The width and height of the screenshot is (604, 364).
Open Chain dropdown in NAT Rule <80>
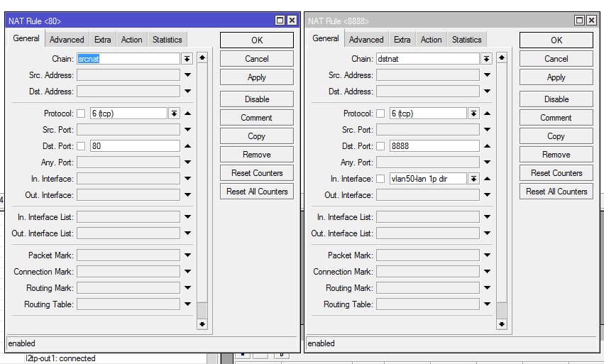click(187, 59)
